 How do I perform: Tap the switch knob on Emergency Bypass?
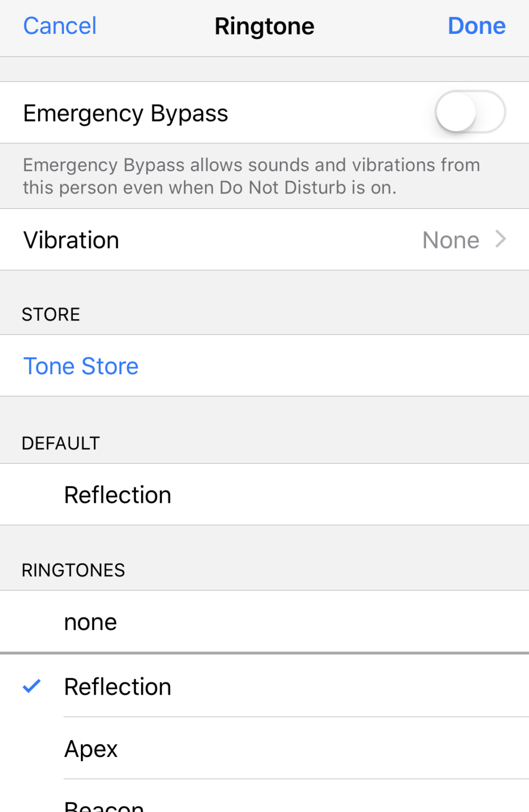point(460,113)
